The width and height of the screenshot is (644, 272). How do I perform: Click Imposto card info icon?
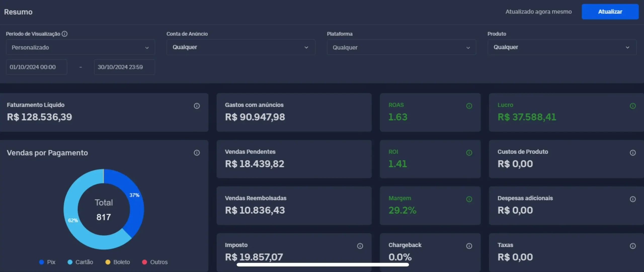pos(360,246)
